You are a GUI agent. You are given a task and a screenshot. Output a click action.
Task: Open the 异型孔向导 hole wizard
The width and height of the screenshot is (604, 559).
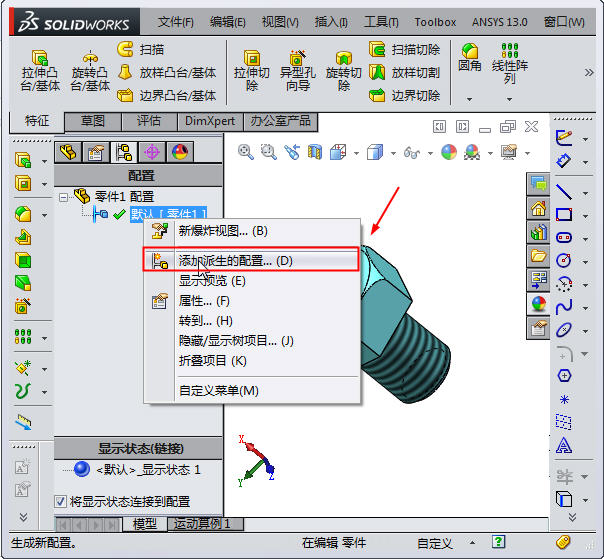296,70
